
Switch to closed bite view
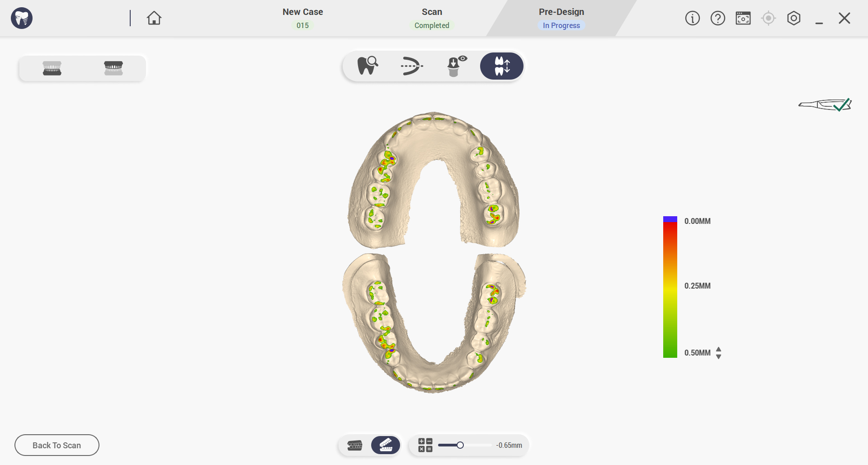[x=355, y=446]
